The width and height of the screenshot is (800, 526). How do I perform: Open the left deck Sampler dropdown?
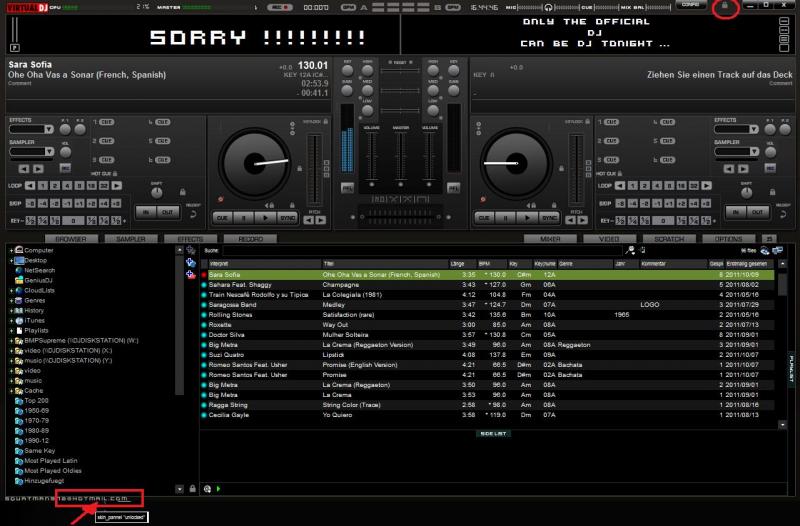pyautogui.click(x=31, y=152)
